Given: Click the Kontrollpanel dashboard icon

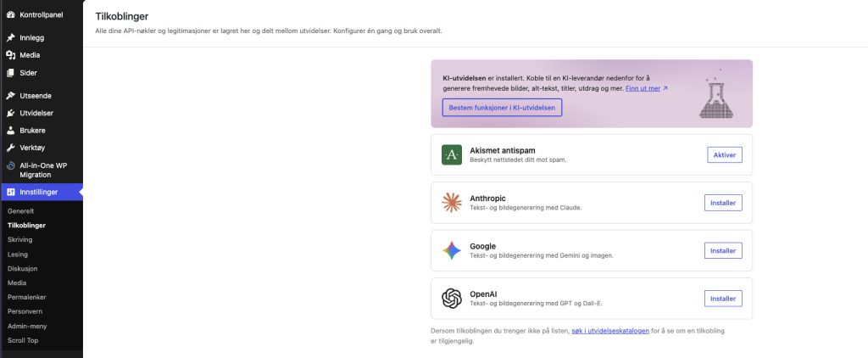Looking at the screenshot, I should (x=10, y=15).
